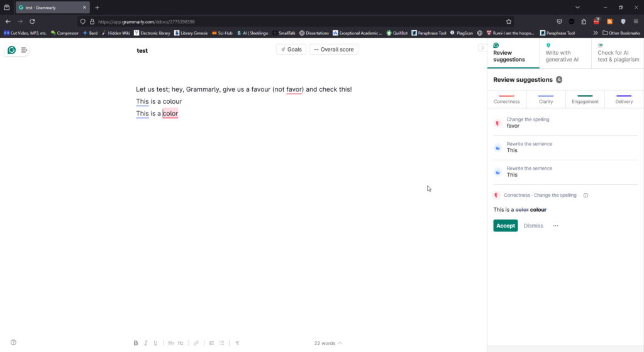
Task: Switch to Check for AI text & plagiarism tab
Action: point(618,53)
